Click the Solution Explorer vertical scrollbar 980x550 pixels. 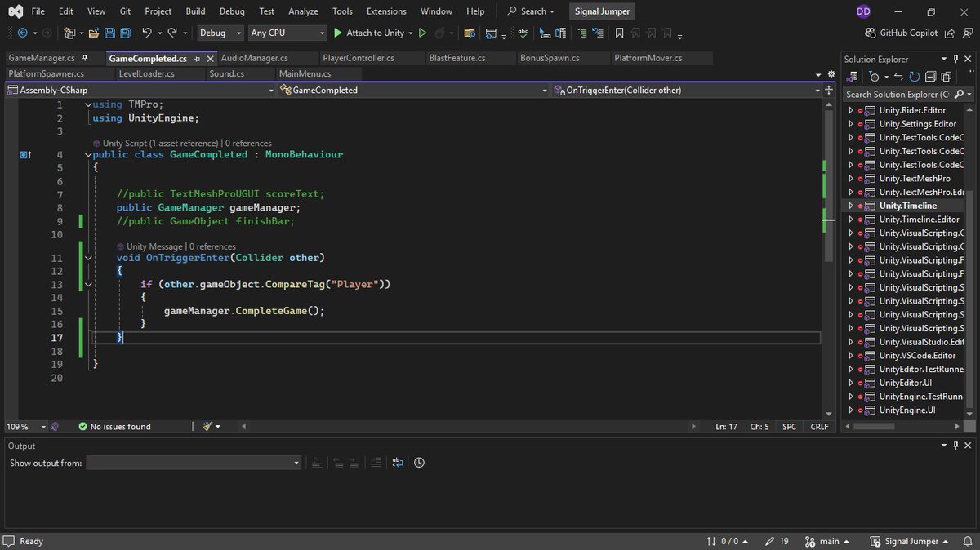click(x=969, y=261)
